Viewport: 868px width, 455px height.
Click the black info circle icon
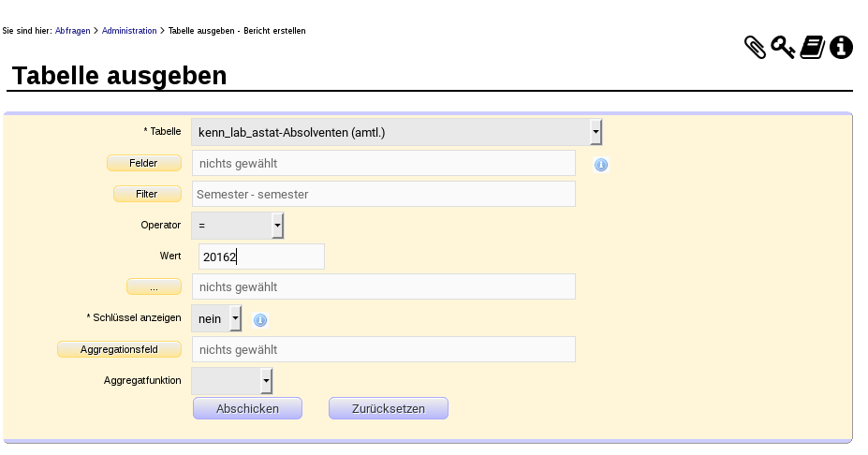pyautogui.click(x=841, y=47)
